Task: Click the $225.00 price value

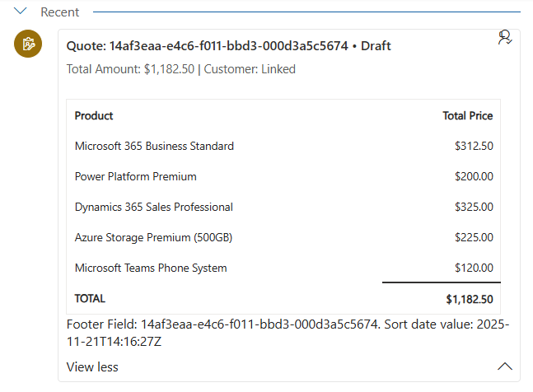Action: pos(474,237)
